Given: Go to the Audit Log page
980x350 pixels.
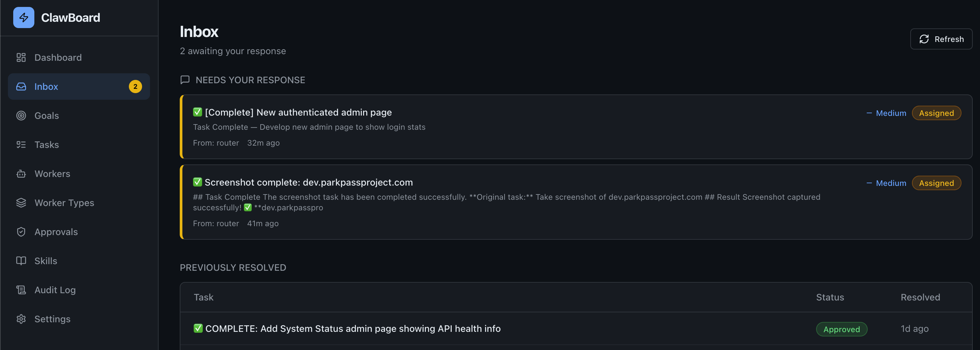Looking at the screenshot, I should (x=55, y=290).
